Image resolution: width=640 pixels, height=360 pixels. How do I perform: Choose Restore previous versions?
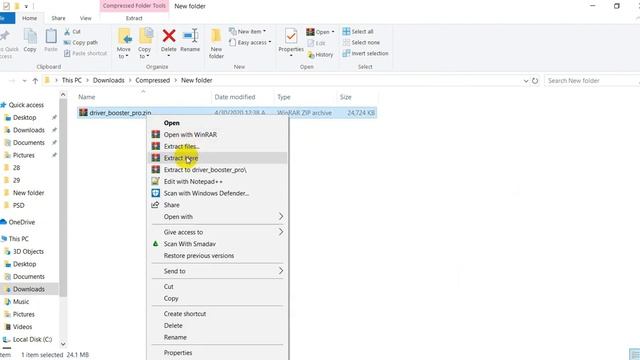coord(218,256)
